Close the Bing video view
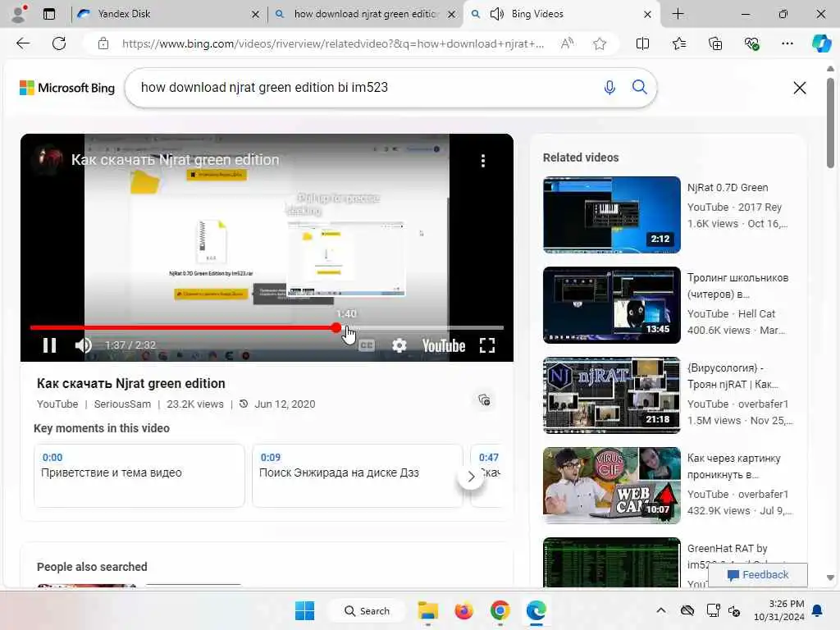Viewport: 840px width, 630px height. [799, 88]
